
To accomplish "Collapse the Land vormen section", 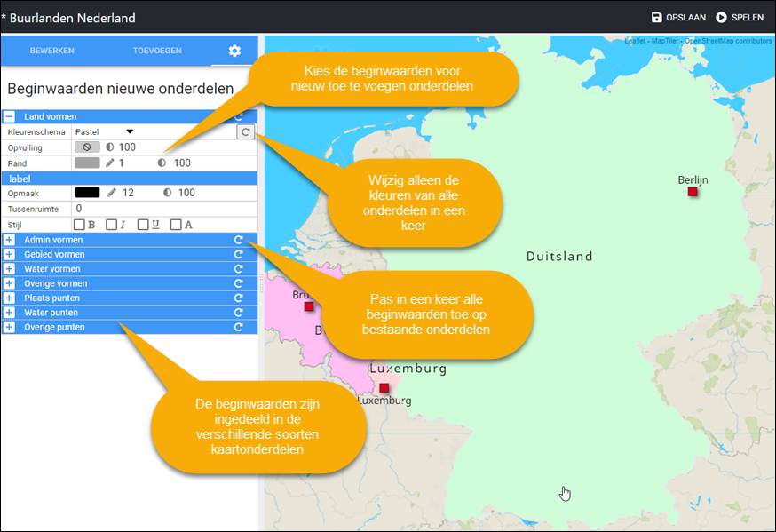I will coord(9,116).
